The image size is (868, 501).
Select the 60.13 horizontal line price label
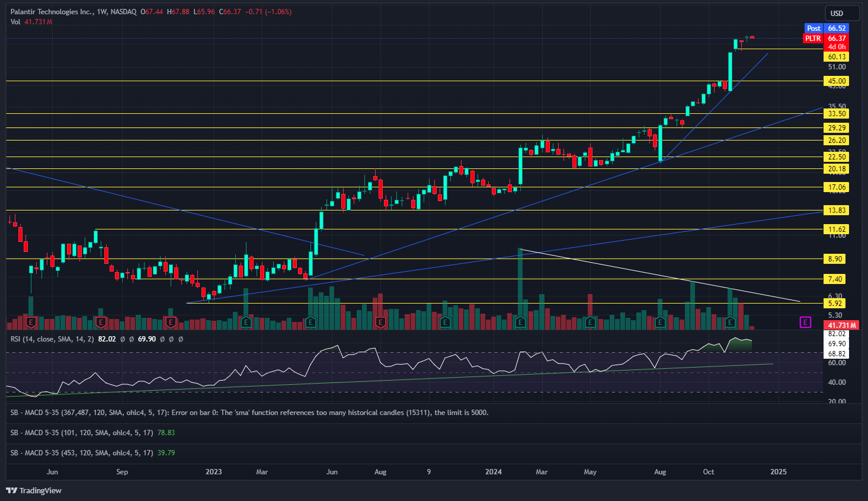point(837,57)
